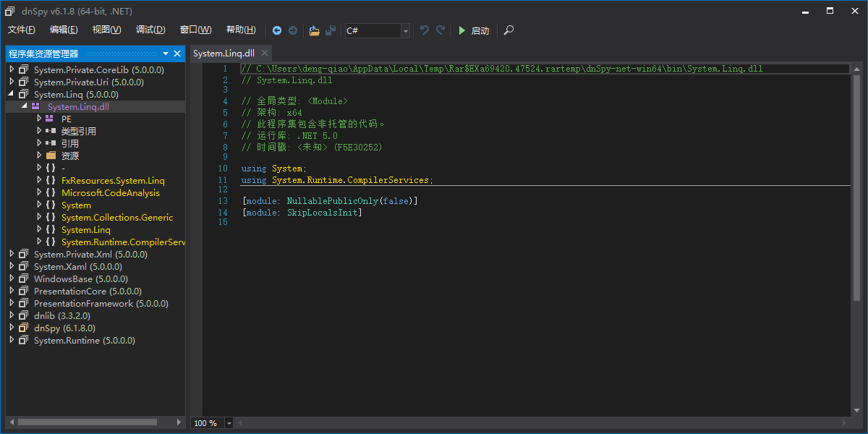Close the 程序集资源管理器 panel
868x434 pixels.
pos(177,54)
